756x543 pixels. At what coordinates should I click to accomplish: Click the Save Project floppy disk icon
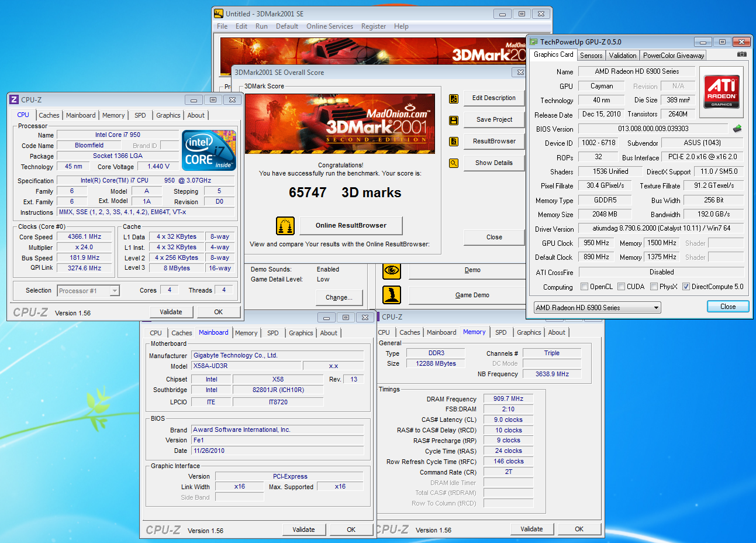coord(453,121)
